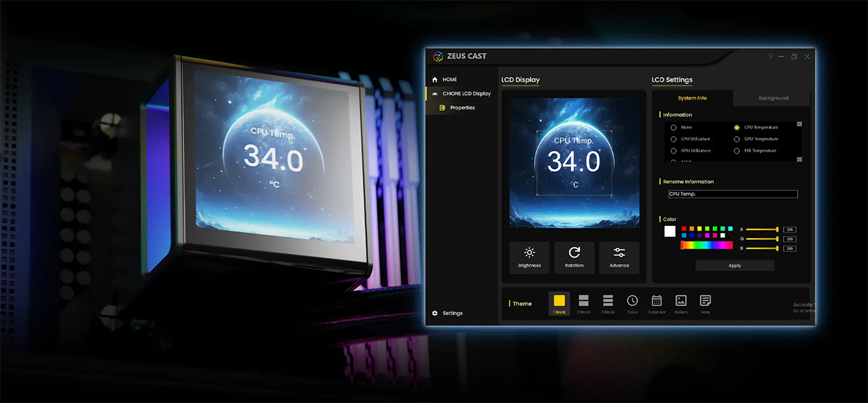Click the Apply button
This screenshot has width=868, height=403.
735,265
